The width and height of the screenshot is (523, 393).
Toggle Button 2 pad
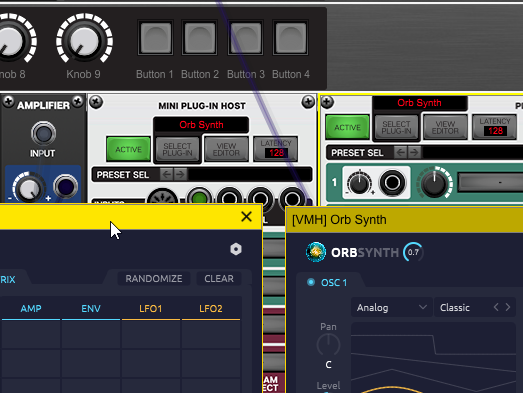click(199, 37)
